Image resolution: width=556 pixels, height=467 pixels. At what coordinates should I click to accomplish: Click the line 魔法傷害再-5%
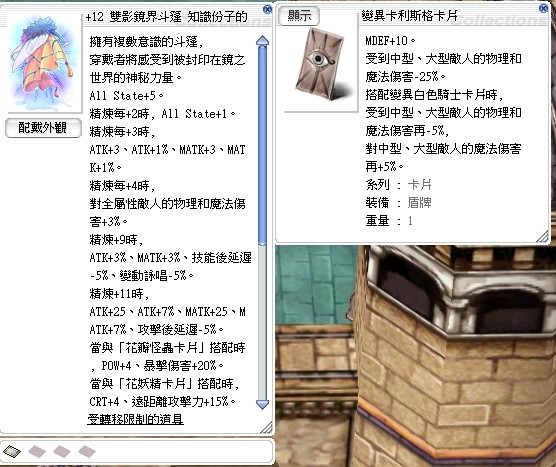click(407, 131)
